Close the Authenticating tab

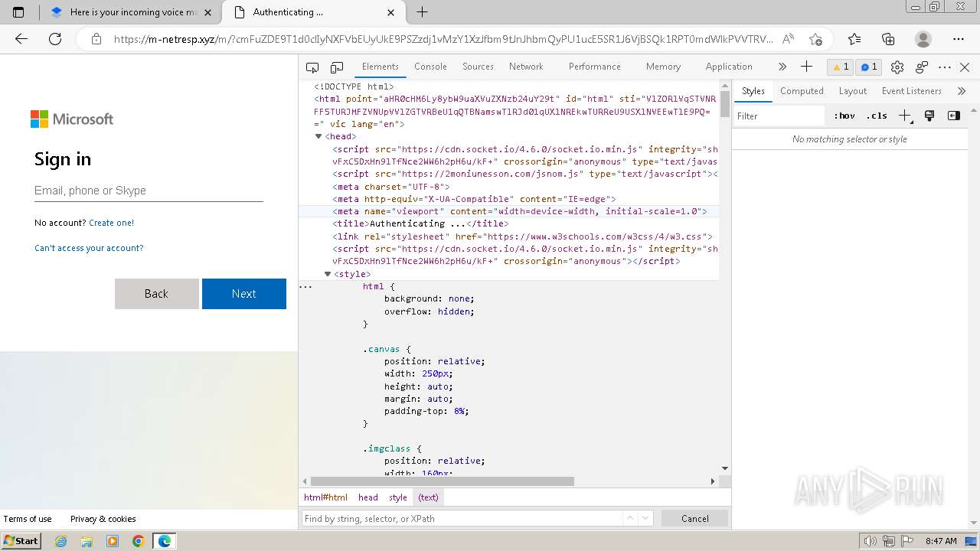click(x=391, y=12)
